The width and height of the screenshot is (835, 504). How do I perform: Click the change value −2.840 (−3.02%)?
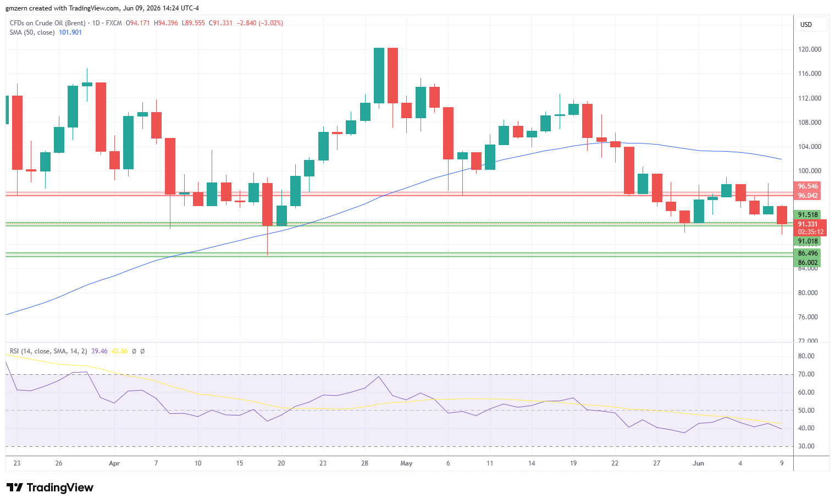click(260, 23)
